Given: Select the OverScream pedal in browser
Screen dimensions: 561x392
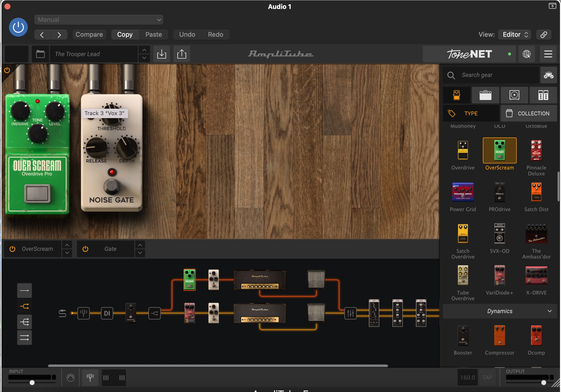Looking at the screenshot, I should pyautogui.click(x=499, y=150).
